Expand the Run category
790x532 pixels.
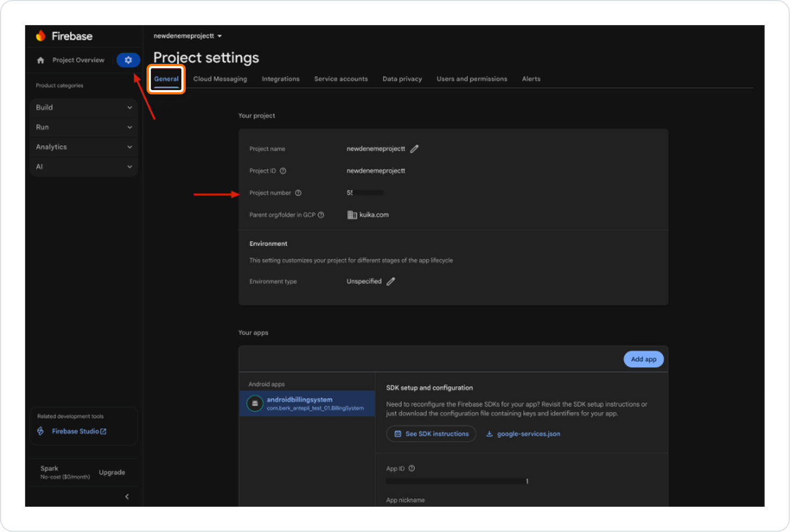tap(84, 128)
